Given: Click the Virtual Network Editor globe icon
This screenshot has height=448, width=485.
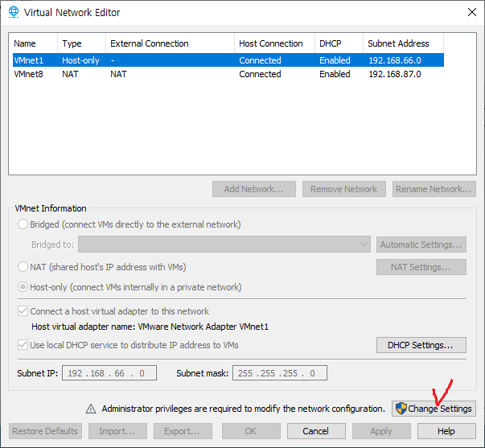Looking at the screenshot, I should point(14,12).
